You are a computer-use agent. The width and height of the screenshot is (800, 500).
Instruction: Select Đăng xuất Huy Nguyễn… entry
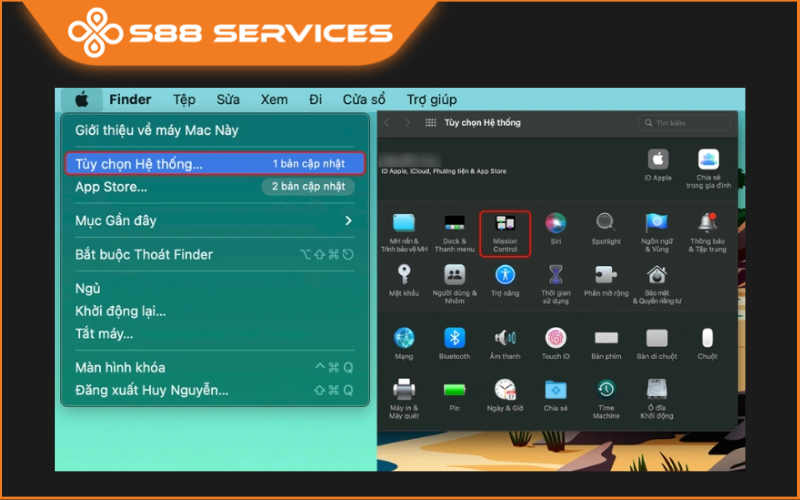215,390
